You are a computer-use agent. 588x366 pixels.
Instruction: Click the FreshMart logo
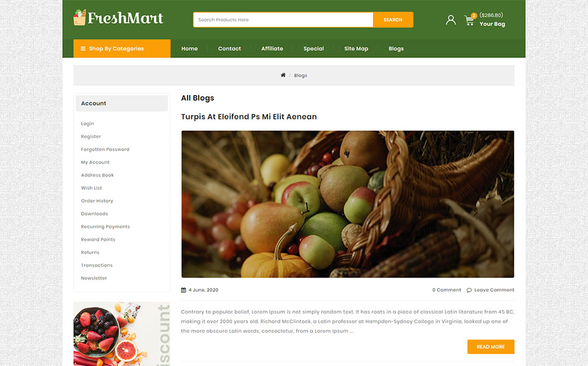[118, 18]
